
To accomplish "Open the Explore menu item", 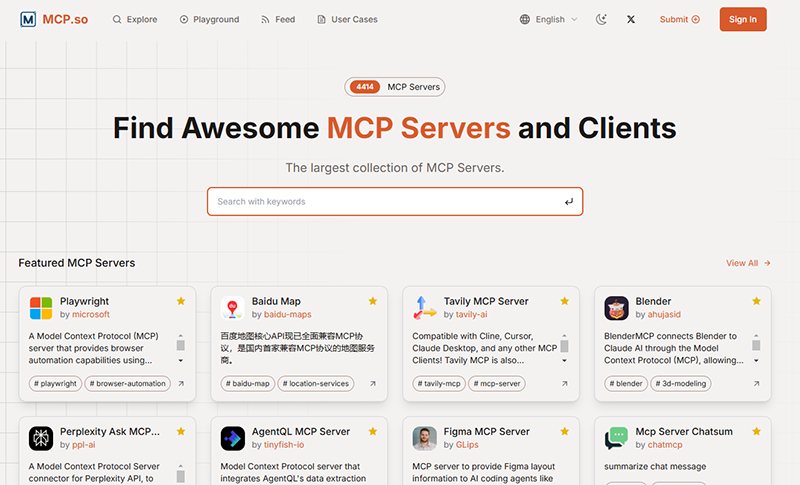I will (x=135, y=19).
